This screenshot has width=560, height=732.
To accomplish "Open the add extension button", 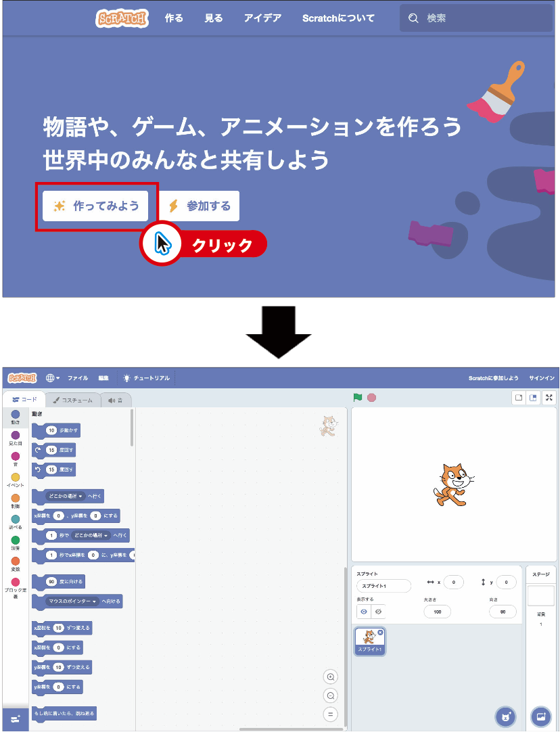I will 15,718.
